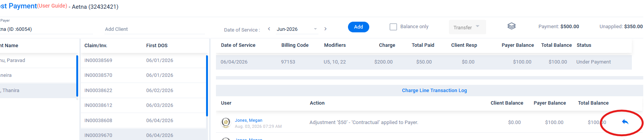Open the Jones, Megan user link
The width and height of the screenshot is (644, 140).
pos(249,120)
